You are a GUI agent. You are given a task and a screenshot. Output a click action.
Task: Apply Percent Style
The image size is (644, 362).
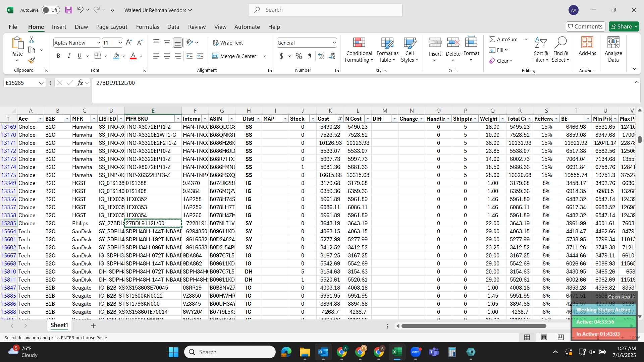(299, 56)
